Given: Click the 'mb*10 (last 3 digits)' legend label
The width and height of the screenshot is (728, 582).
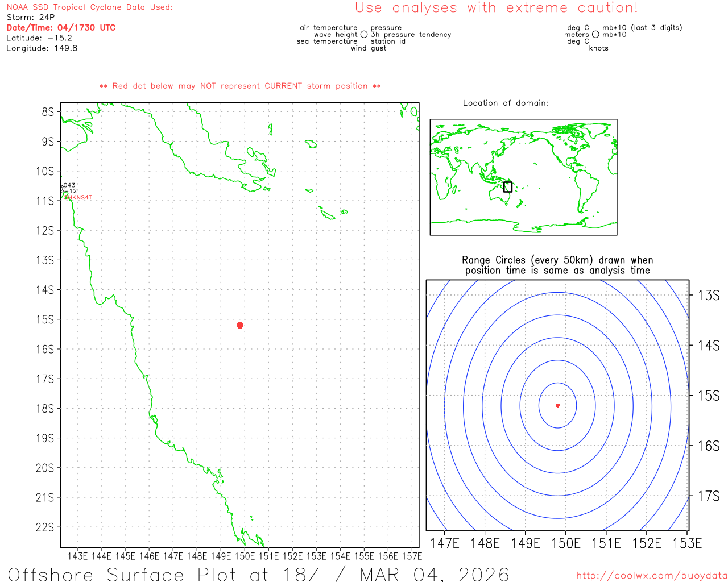Looking at the screenshot, I should click(x=642, y=28).
